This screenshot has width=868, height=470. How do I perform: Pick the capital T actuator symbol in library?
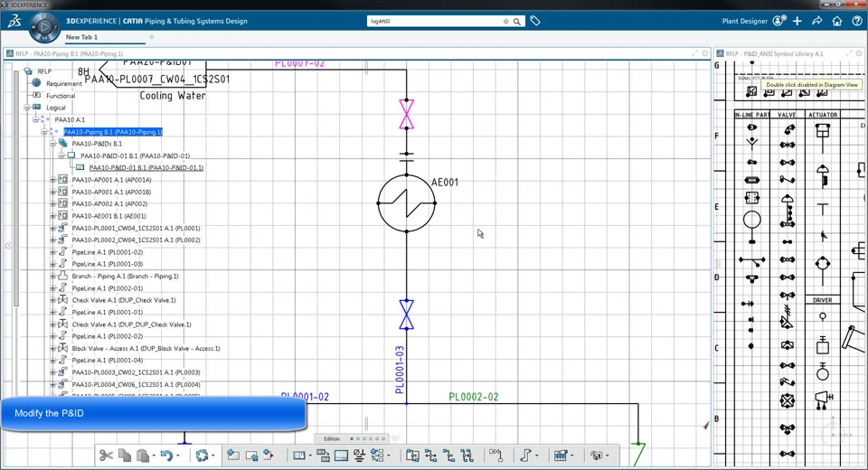tap(823, 209)
